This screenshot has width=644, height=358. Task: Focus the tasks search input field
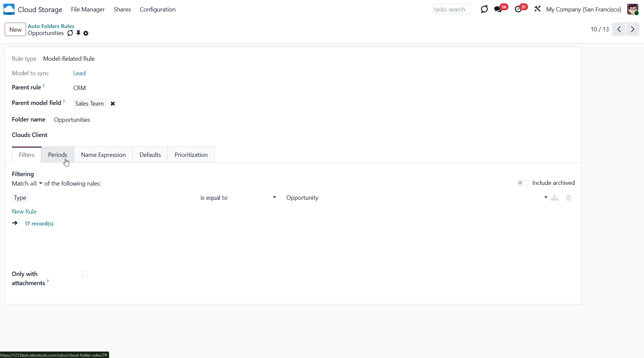(451, 9)
